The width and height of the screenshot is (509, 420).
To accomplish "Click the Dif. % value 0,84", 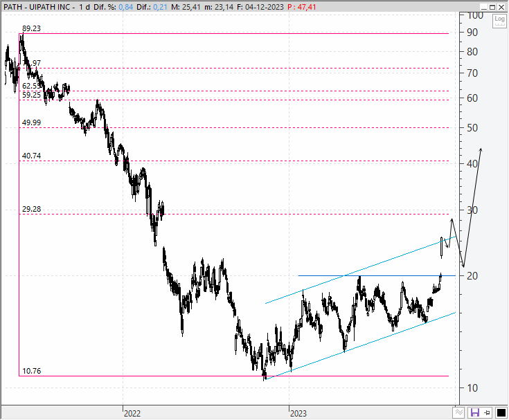I will (x=125, y=7).
